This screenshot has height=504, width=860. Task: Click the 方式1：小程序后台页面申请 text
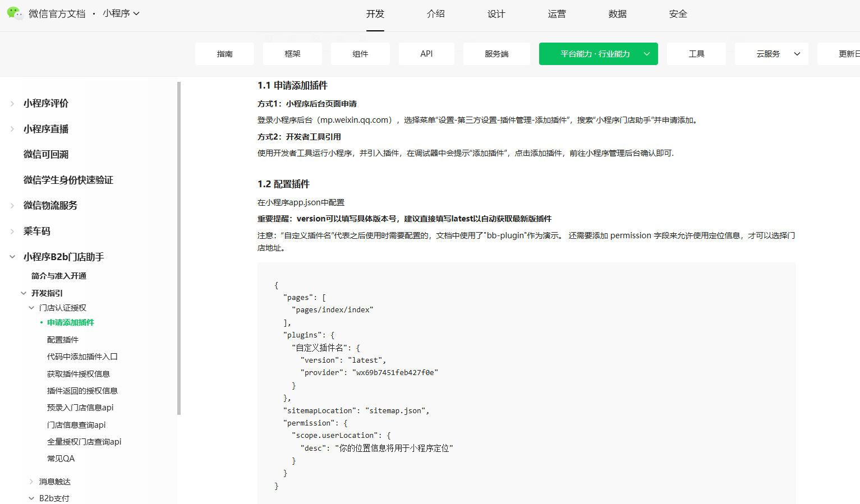(x=307, y=104)
